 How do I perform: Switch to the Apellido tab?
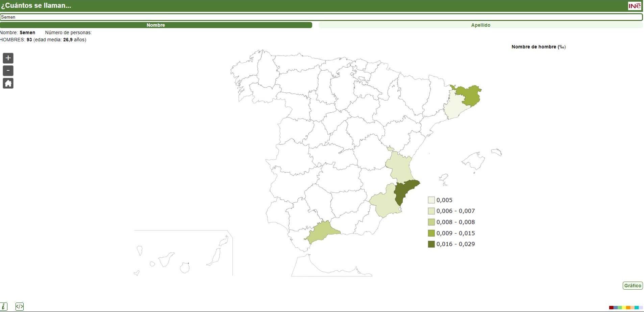click(x=481, y=25)
